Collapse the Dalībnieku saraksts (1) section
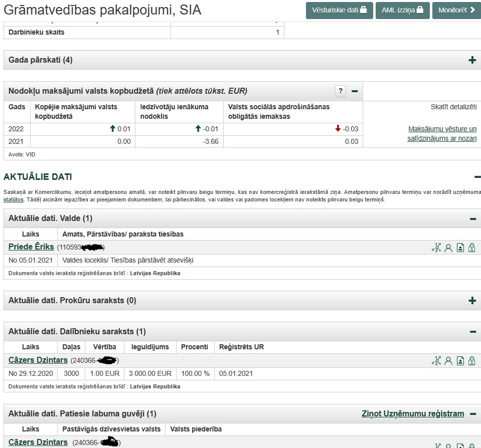The image size is (481, 448). pos(472,332)
